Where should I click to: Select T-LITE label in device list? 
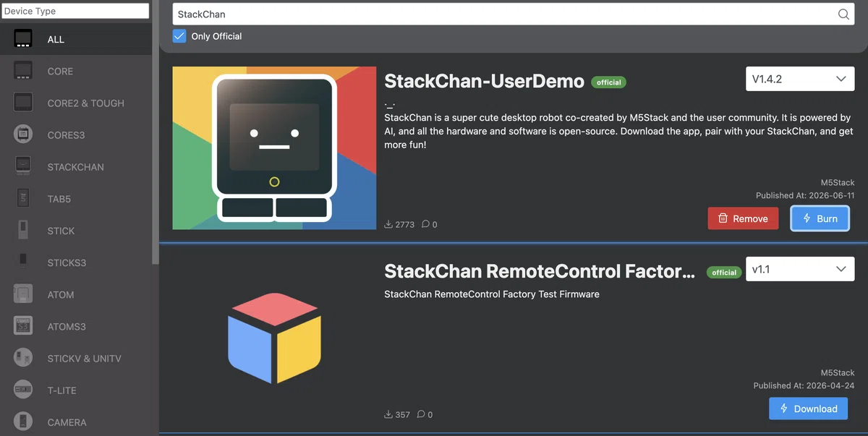(62, 390)
